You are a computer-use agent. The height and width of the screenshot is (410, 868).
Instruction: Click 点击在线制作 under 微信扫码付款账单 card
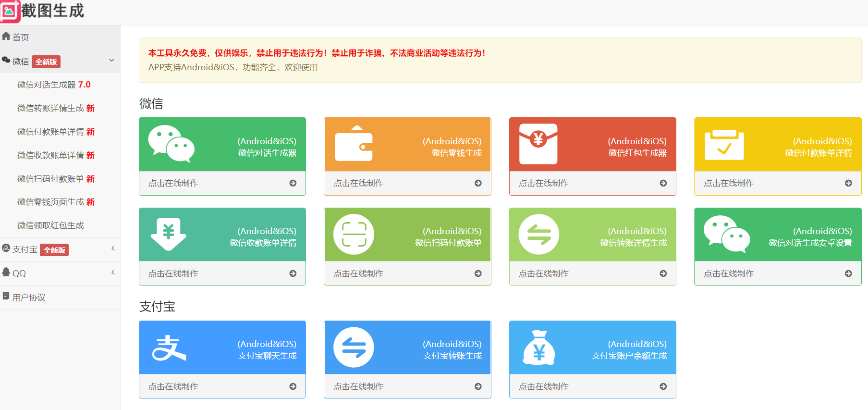pyautogui.click(x=358, y=273)
